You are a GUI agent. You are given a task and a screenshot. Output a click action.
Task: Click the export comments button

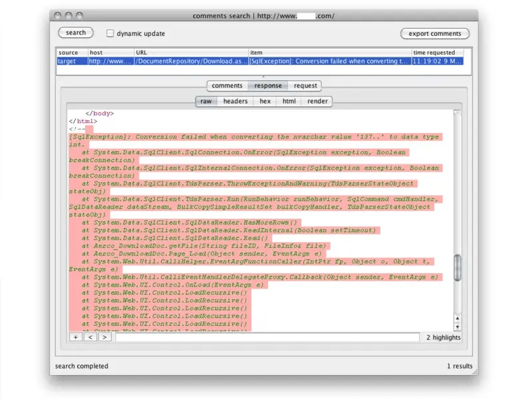(435, 33)
